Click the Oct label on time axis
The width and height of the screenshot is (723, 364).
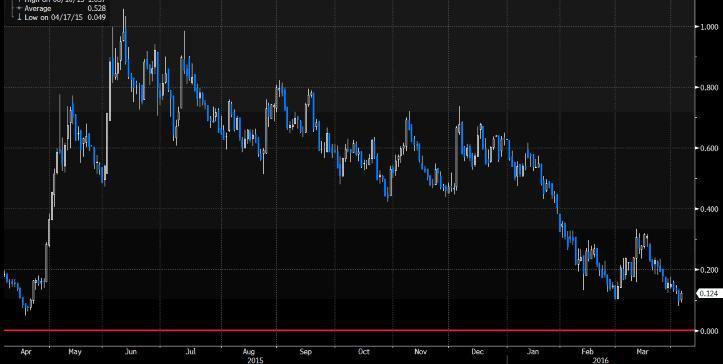pos(364,352)
